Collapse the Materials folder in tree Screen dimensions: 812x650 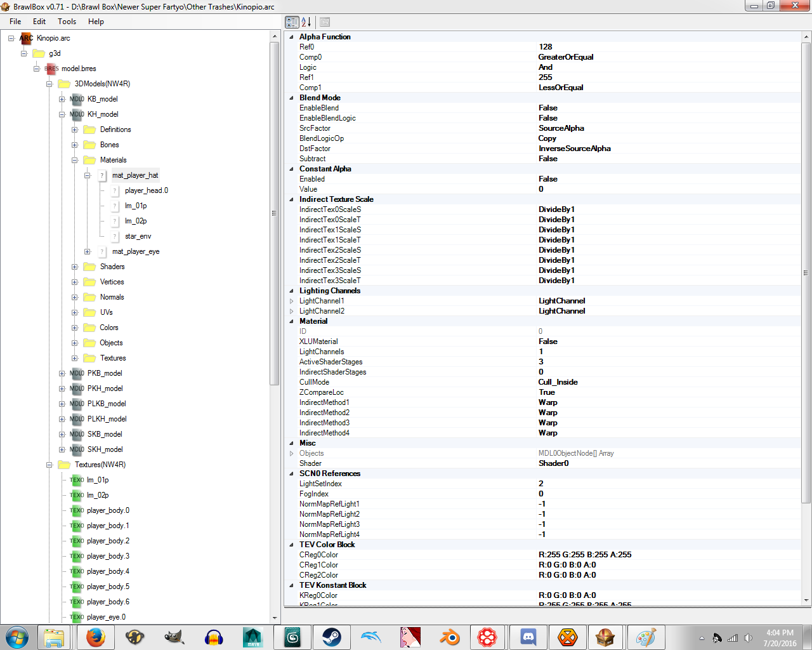coord(74,160)
